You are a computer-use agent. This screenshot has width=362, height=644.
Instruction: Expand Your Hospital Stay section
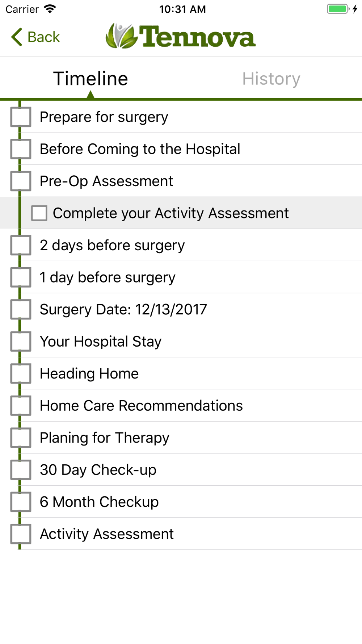coord(101,342)
